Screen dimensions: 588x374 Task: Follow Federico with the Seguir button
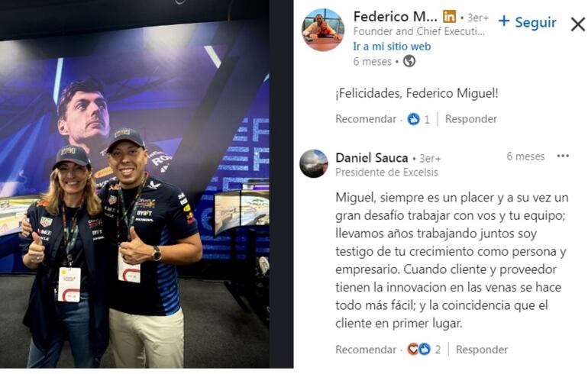tap(527, 22)
